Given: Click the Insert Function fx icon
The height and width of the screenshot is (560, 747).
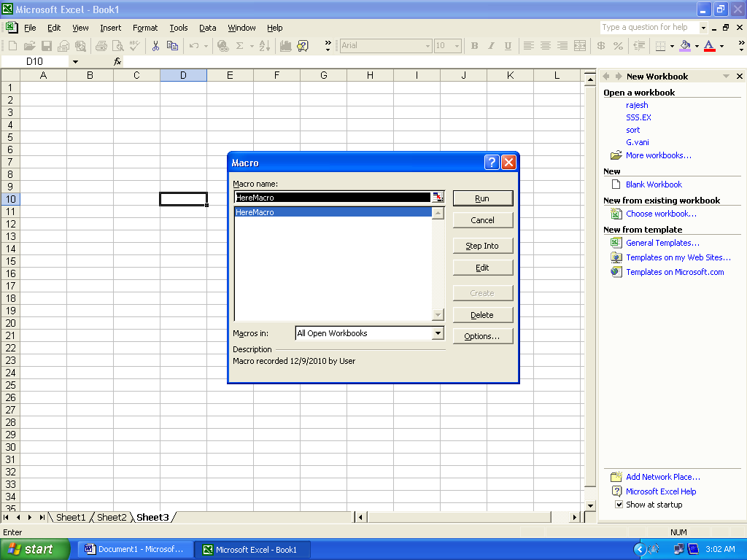Looking at the screenshot, I should tap(117, 61).
